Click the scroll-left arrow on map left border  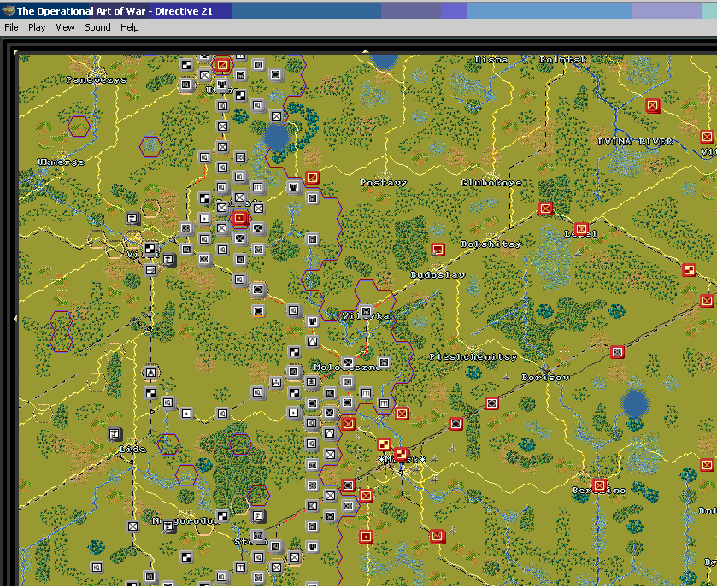[15, 318]
